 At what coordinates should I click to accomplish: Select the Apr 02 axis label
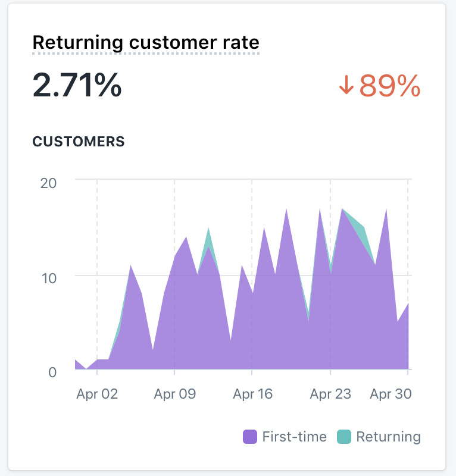[x=97, y=394]
